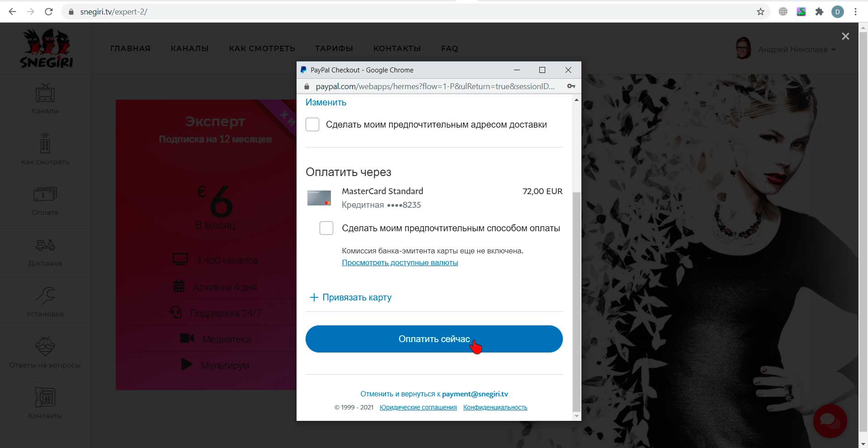The width and height of the screenshot is (868, 448).
Task: Check preferred shipping address checkbox
Action: point(312,124)
